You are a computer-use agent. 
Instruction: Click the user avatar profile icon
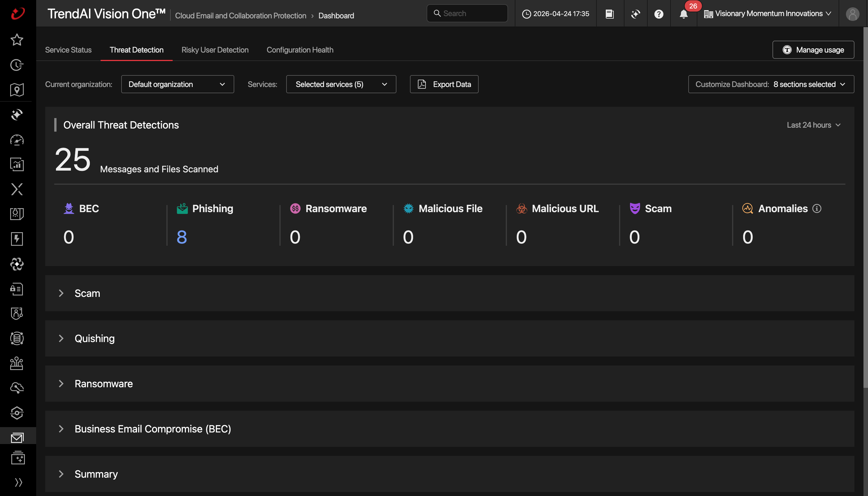coord(852,14)
